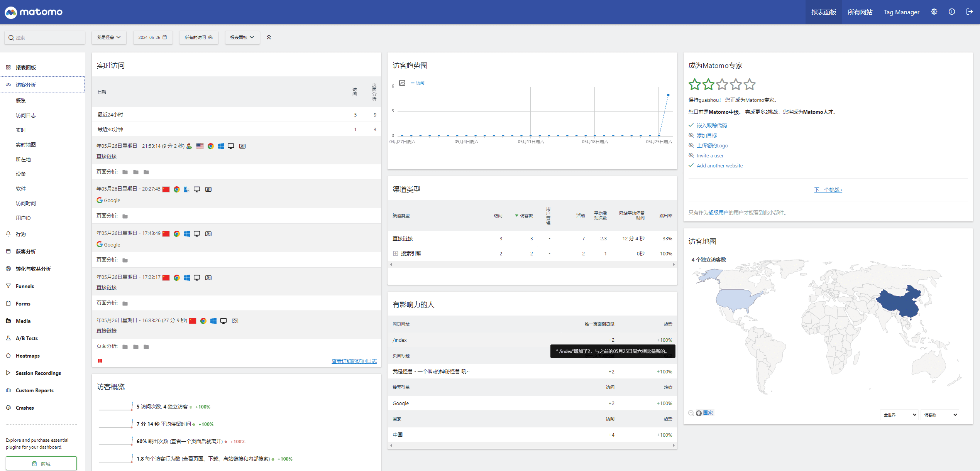Pause the real-time visits live update
Viewport: 980px width, 471px height.
point(100,361)
